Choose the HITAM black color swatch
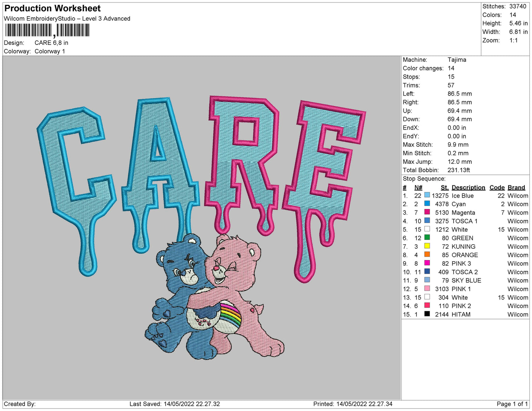Image resolution: width=532 pixels, height=411 pixels. point(427,314)
